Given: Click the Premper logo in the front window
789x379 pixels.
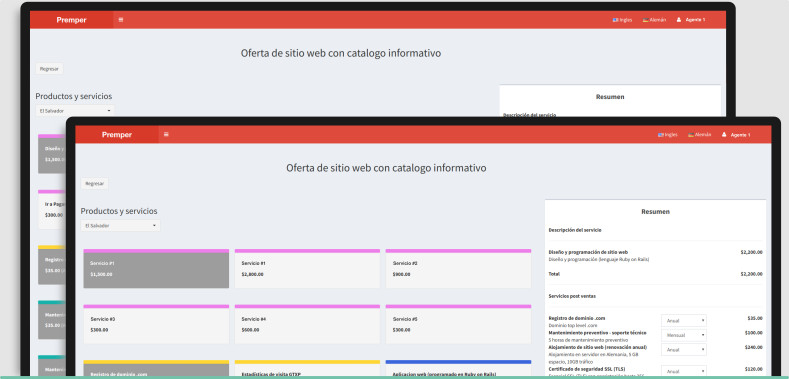Looking at the screenshot, I should point(117,135).
